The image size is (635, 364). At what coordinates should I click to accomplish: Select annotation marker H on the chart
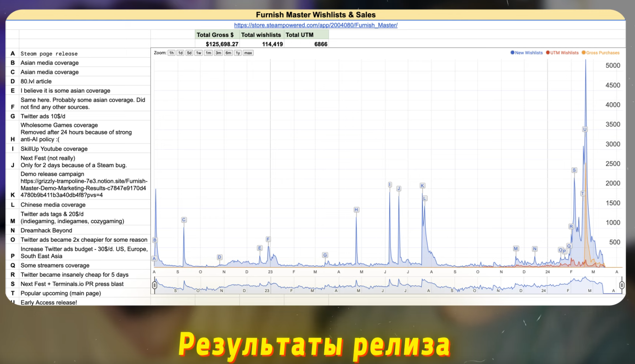click(356, 210)
